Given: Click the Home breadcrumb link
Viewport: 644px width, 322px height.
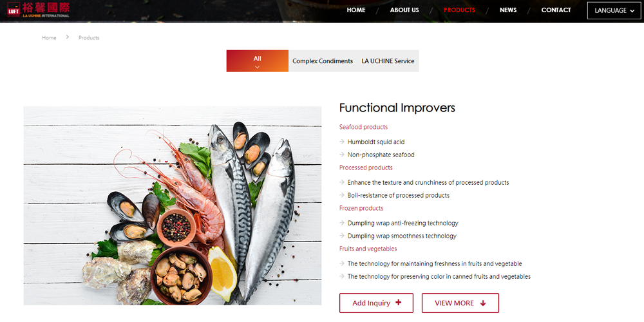Looking at the screenshot, I should [49, 38].
